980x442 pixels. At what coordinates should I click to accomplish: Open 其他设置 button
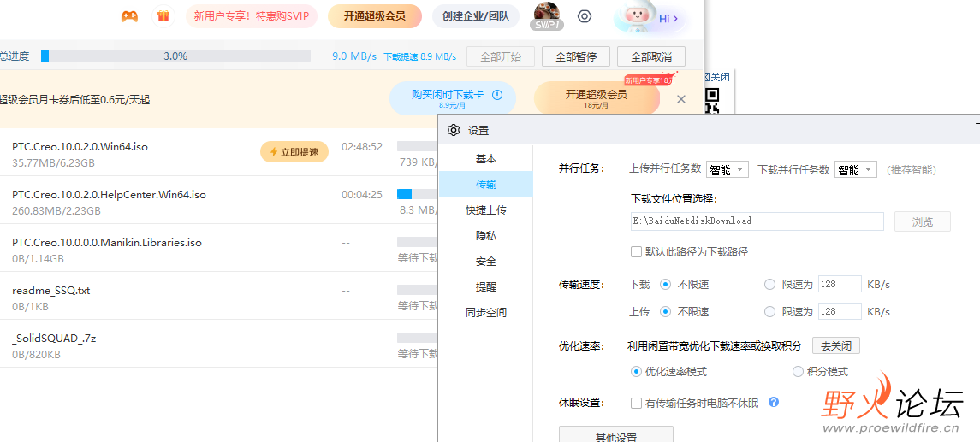click(x=615, y=435)
